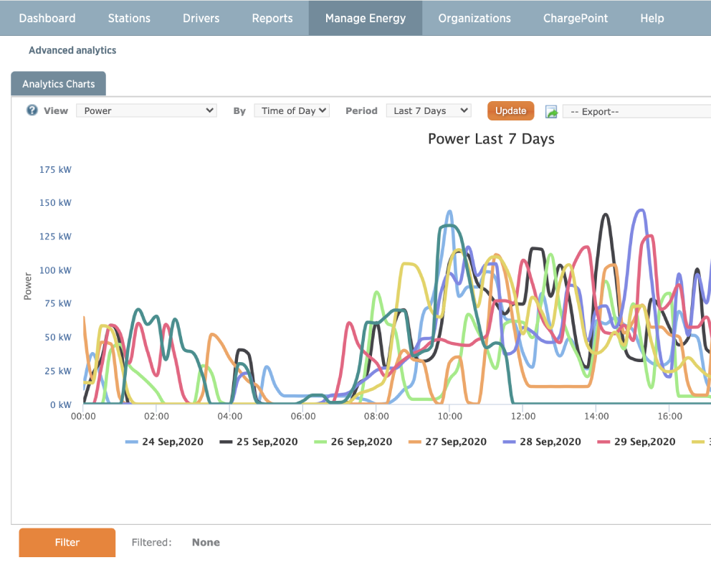This screenshot has height=588, width=711.
Task: Click the orange Filter button
Action: point(67,543)
